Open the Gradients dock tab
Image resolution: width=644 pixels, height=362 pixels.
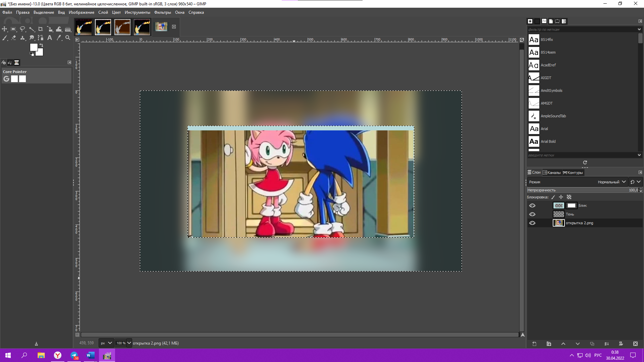[564, 21]
